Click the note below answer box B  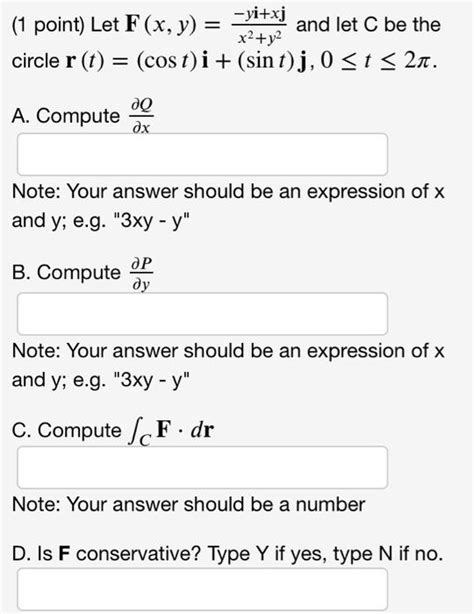(228, 365)
